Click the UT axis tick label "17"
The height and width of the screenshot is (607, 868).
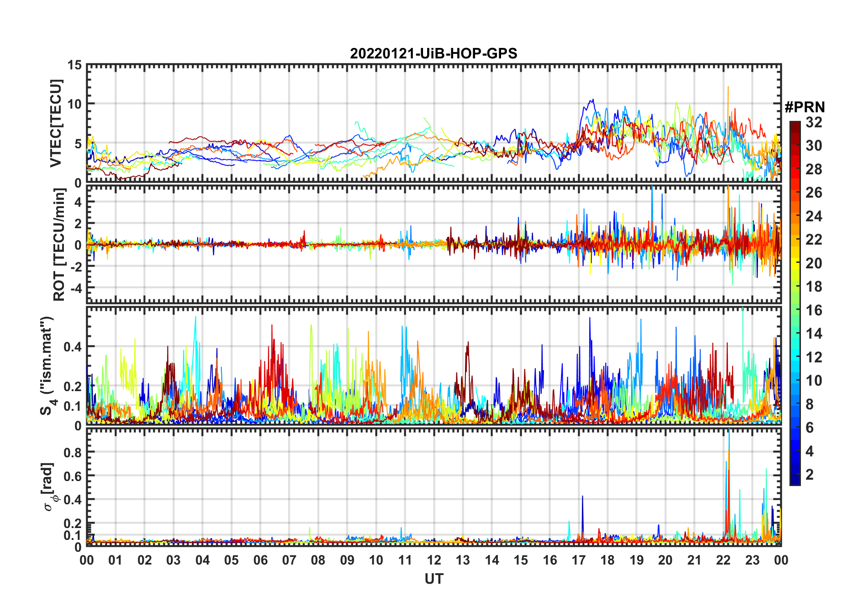point(579,560)
